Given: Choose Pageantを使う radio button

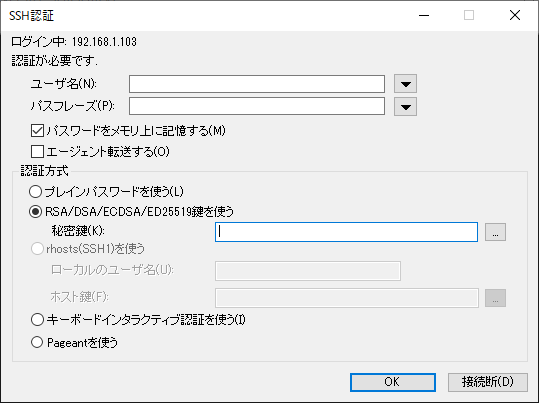Looking at the screenshot, I should 37,342.
